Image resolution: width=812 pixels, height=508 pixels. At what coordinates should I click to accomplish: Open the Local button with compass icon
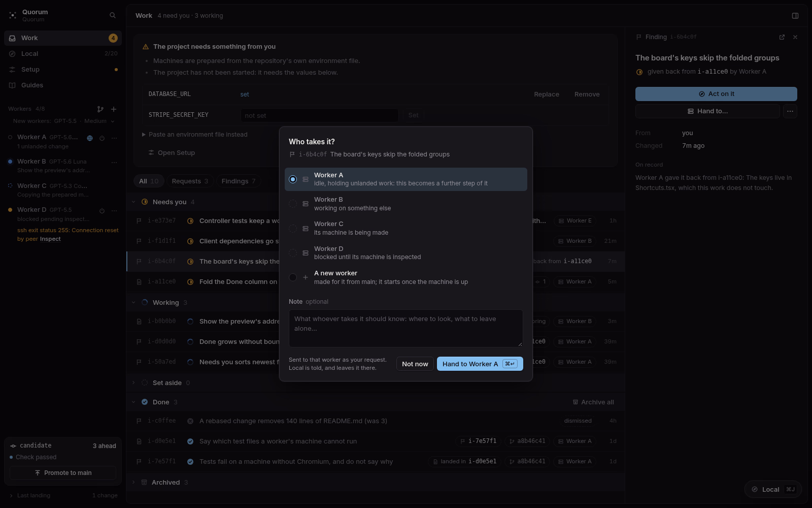[773, 489]
